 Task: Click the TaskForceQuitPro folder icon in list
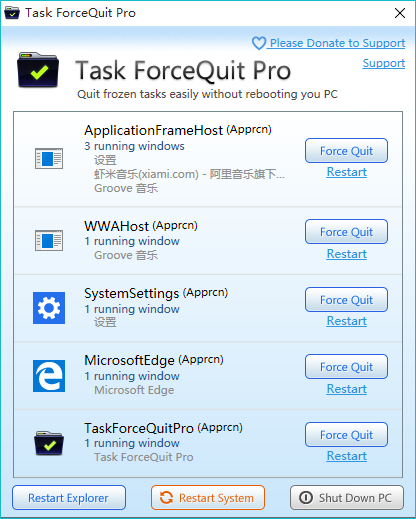coord(49,443)
